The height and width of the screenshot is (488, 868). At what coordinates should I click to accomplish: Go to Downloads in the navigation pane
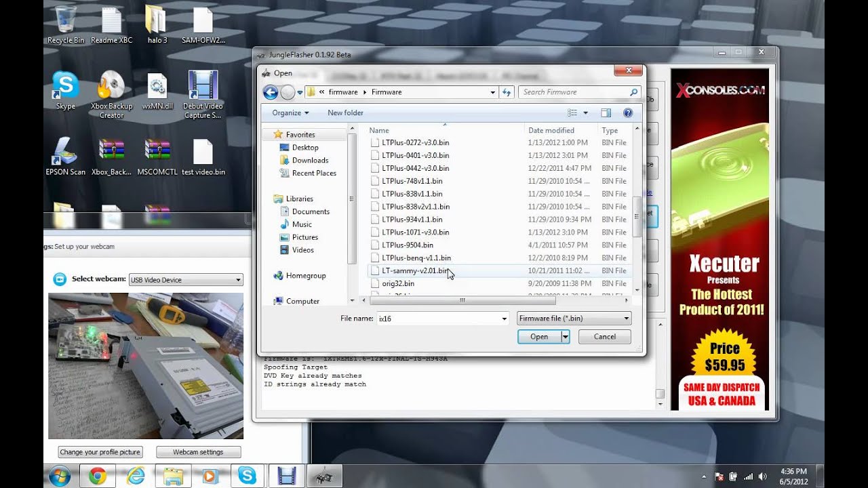[x=310, y=161]
